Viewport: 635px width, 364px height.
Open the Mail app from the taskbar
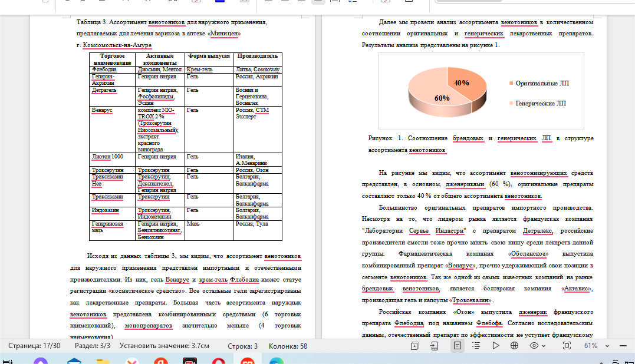pyautogui.click(x=74, y=361)
